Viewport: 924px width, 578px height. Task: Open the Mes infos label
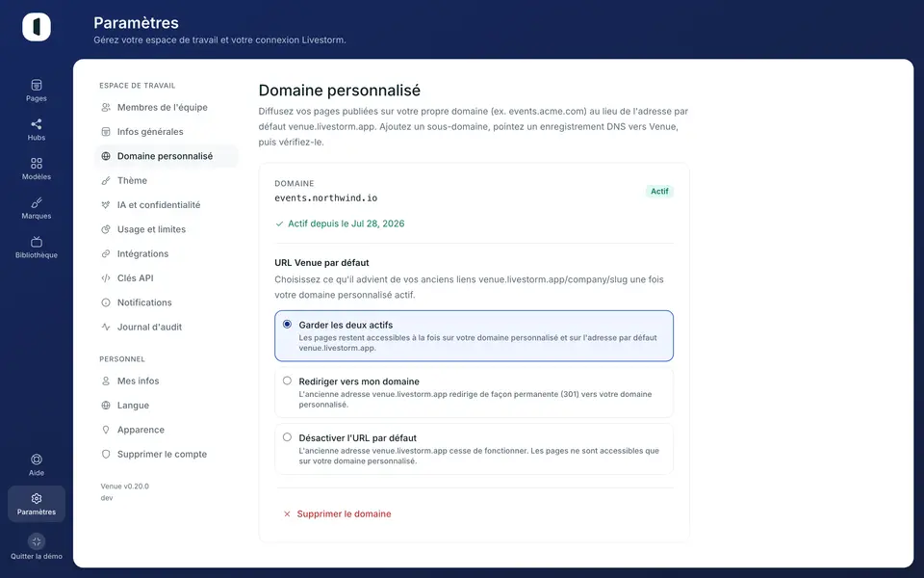tap(138, 381)
